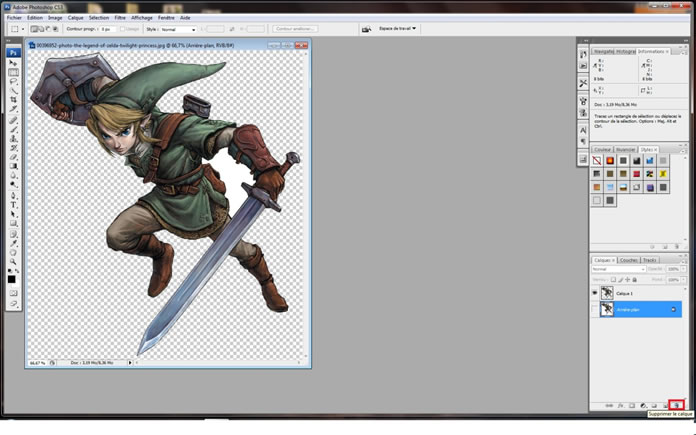Toggle lock position cross icon
The width and height of the screenshot is (696, 435).
click(x=628, y=280)
